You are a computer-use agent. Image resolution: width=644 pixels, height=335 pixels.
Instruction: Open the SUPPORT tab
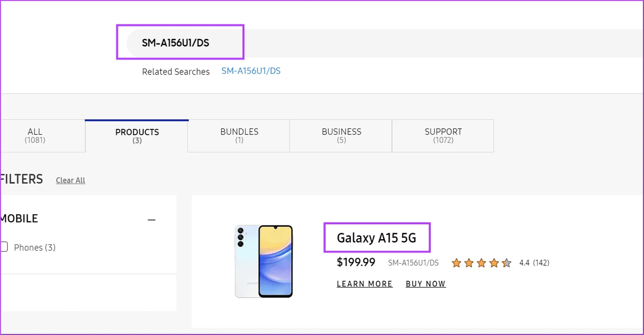(x=443, y=136)
